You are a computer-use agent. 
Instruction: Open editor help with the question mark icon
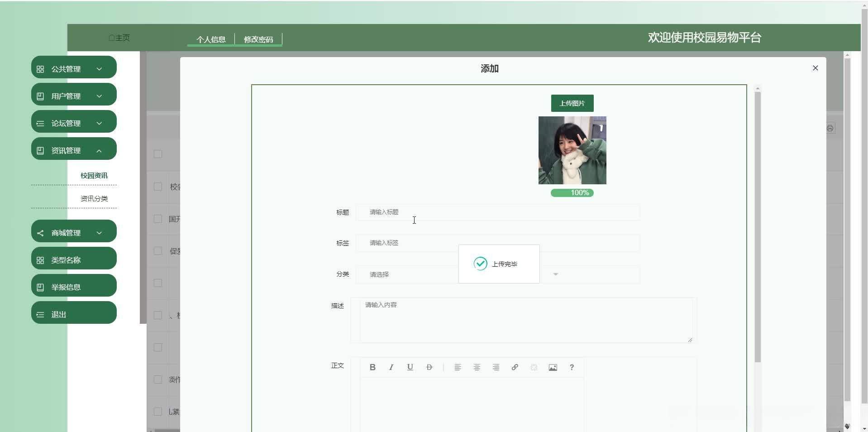coord(572,367)
